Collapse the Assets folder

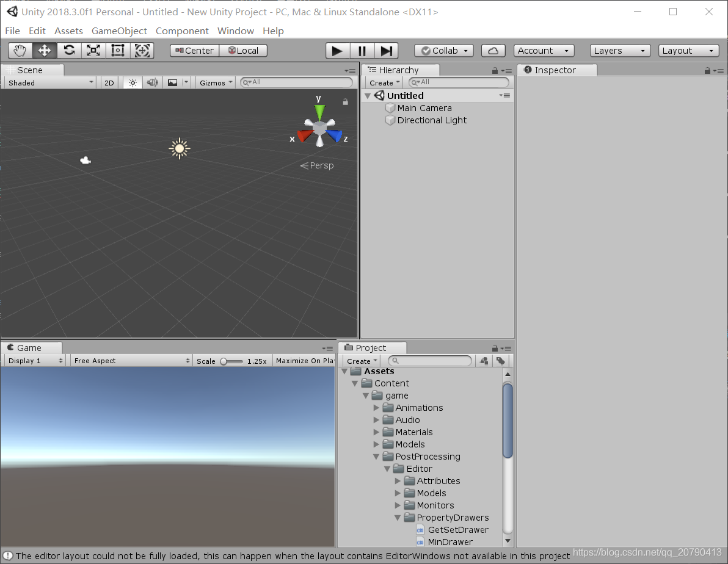coord(344,371)
